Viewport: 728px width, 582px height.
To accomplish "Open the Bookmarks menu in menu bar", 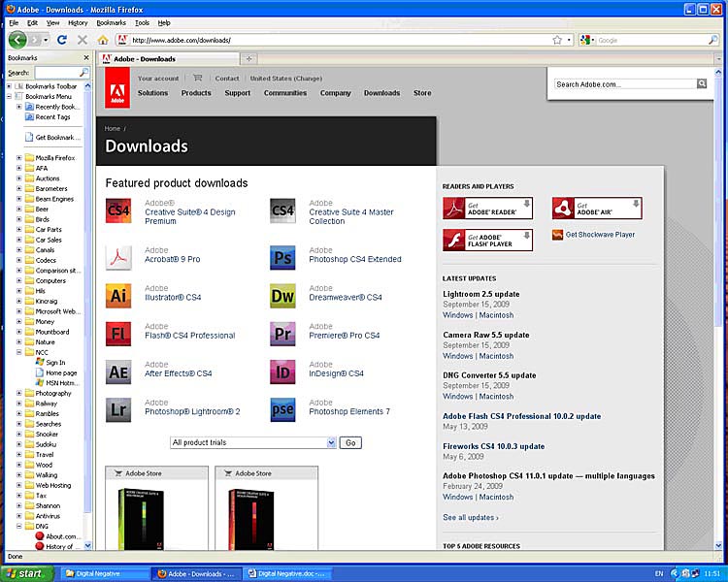I will 111,22.
